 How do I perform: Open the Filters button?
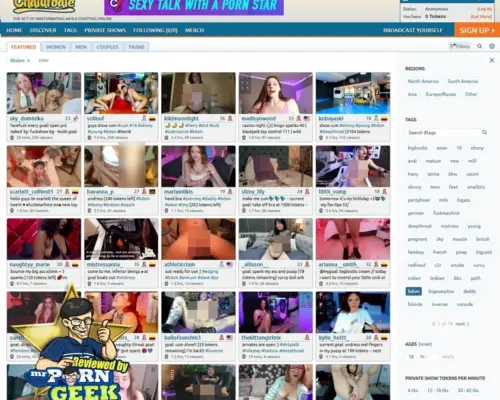pos(460,46)
